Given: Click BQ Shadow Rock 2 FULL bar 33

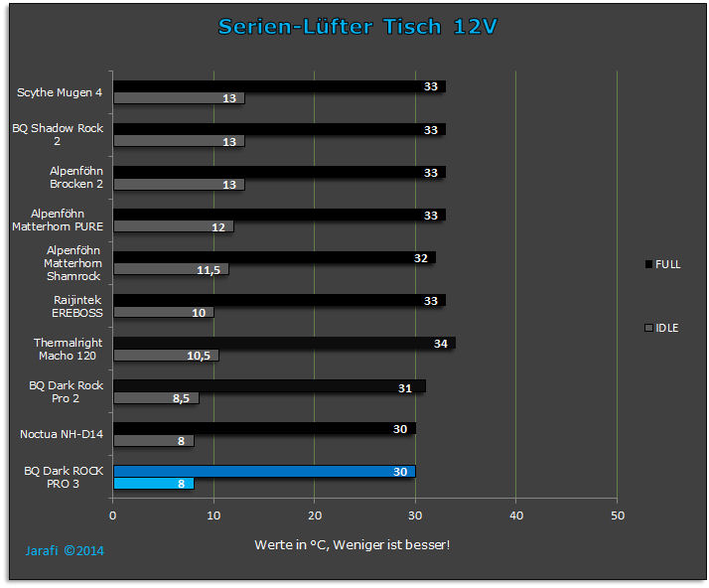Looking at the screenshot, I should coord(279,129).
